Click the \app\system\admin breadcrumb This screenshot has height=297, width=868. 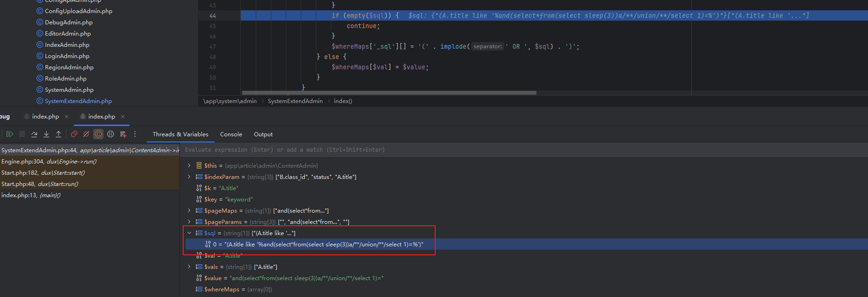(230, 101)
